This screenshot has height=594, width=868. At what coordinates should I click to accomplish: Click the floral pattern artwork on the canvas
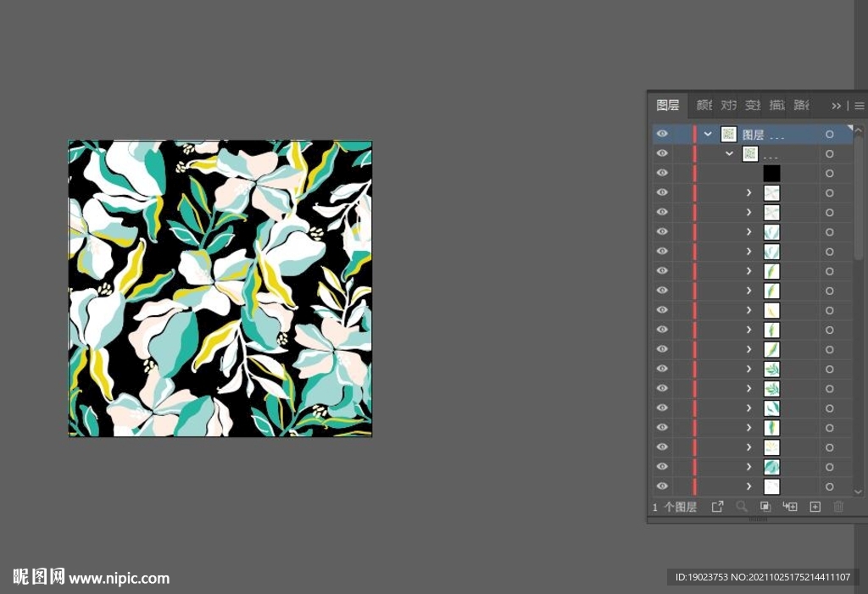coord(220,288)
